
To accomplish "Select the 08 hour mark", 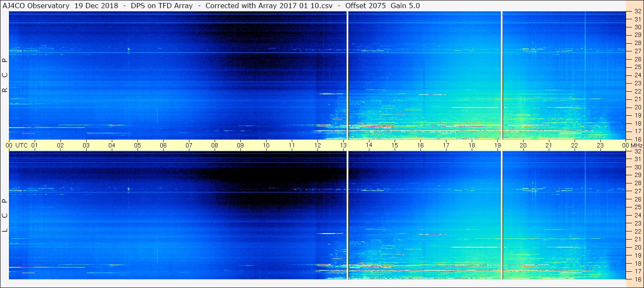I will (x=215, y=145).
